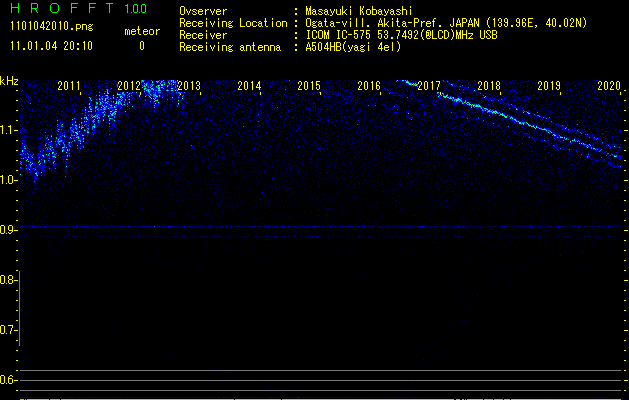
Task: Click the 2013 time marker
Action: coord(189,85)
